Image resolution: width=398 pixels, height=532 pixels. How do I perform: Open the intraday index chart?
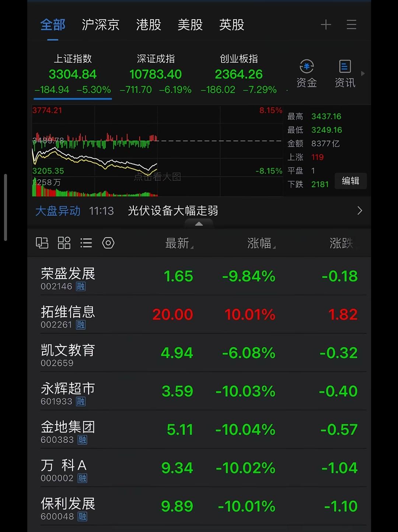click(157, 151)
